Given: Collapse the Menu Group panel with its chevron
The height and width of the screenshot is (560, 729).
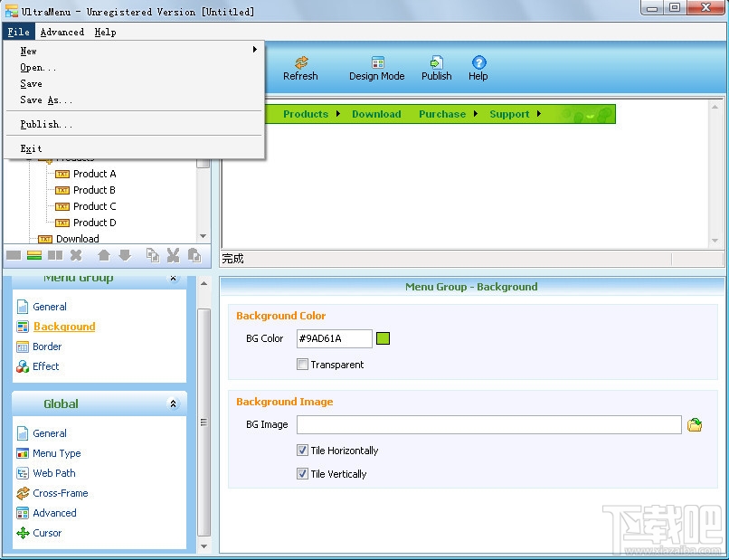Looking at the screenshot, I should (x=173, y=279).
